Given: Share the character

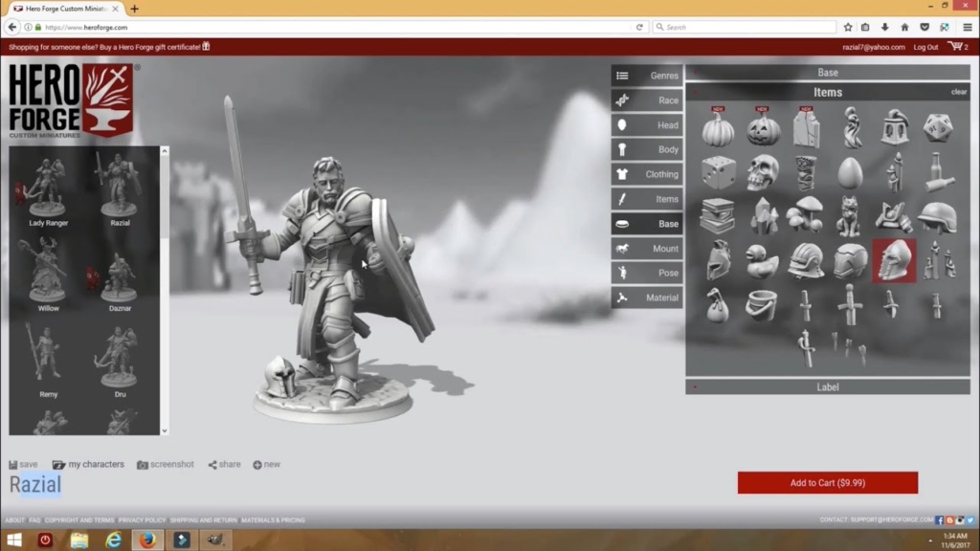Looking at the screenshot, I should click(x=224, y=464).
